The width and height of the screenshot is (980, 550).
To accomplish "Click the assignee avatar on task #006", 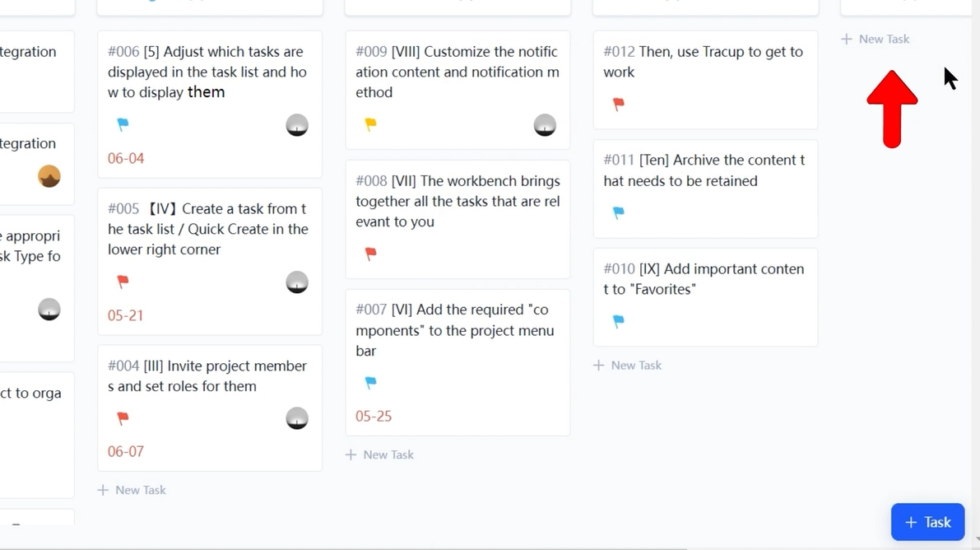I will pos(297,124).
